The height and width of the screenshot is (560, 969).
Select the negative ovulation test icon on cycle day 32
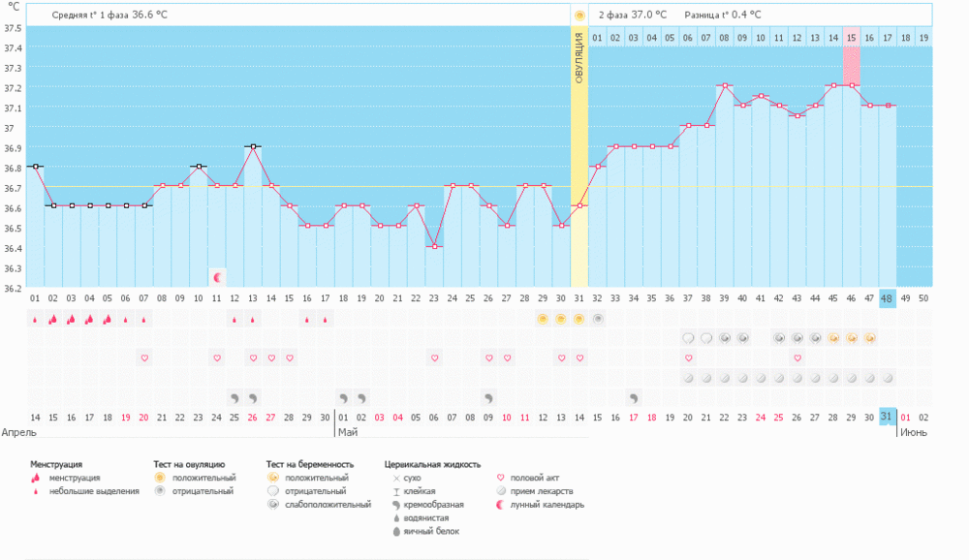tap(598, 319)
